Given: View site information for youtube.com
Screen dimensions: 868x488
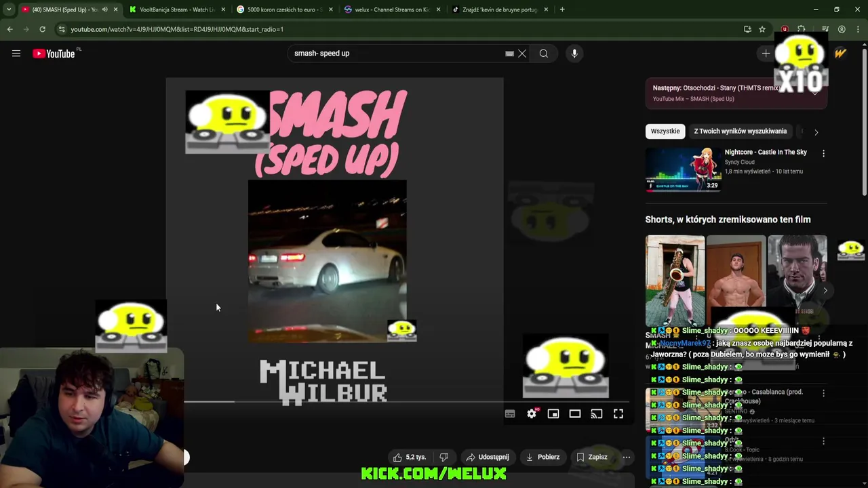Looking at the screenshot, I should tap(62, 29).
